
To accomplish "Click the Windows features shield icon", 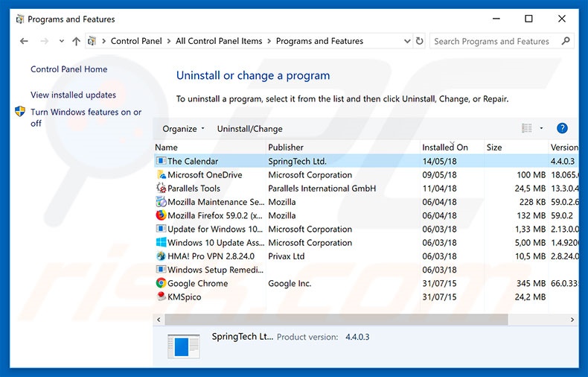I will click(20, 112).
